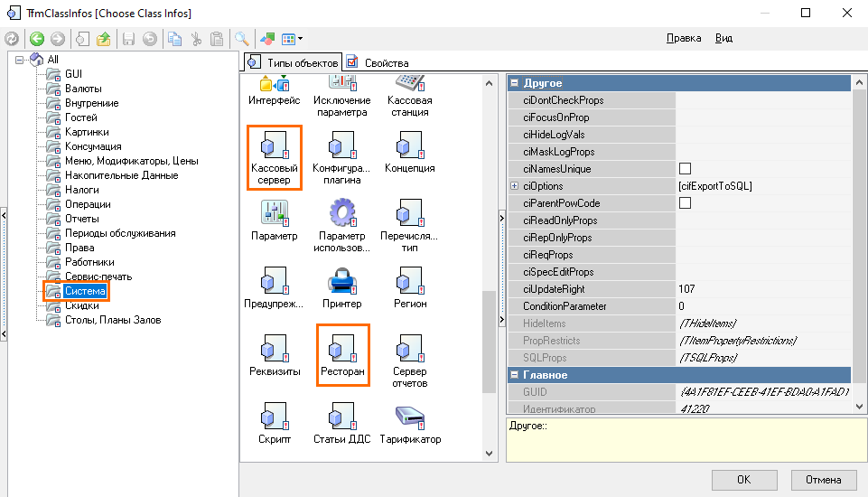Collapse the Другое property section

point(515,83)
